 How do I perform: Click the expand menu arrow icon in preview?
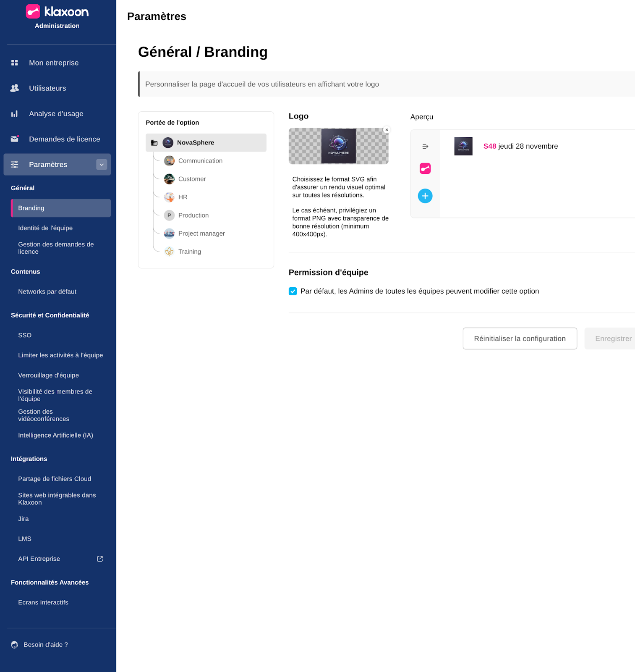point(425,147)
